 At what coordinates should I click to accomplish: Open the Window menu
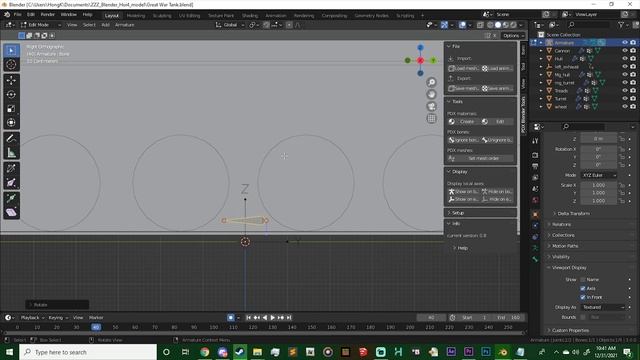tap(69, 15)
